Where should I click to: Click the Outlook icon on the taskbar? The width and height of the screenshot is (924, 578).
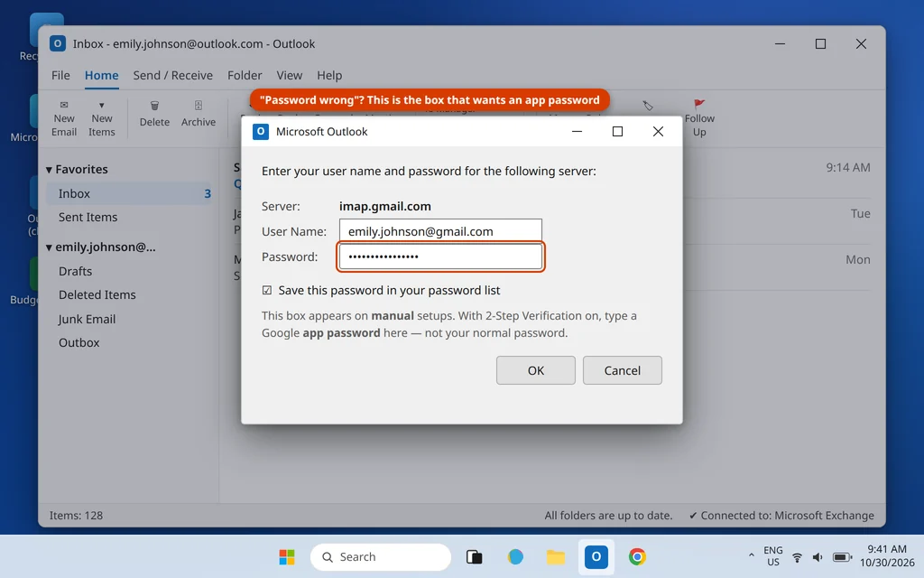596,556
